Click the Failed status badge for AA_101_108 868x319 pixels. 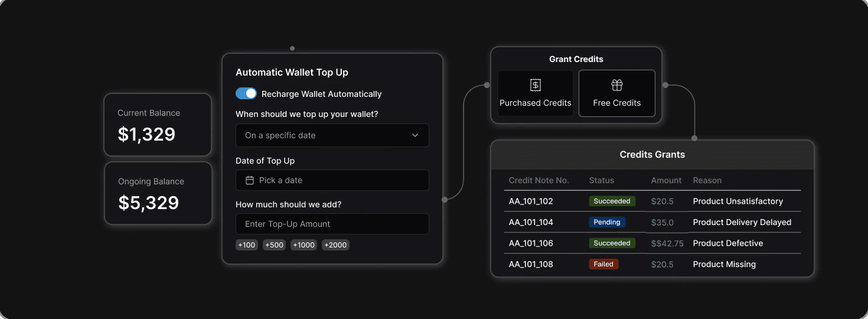(x=603, y=264)
